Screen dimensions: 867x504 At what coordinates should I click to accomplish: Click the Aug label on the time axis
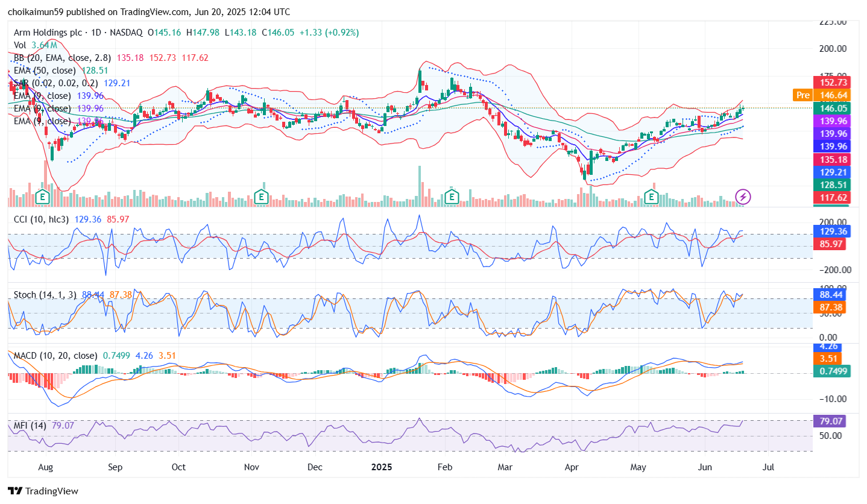coord(46,467)
